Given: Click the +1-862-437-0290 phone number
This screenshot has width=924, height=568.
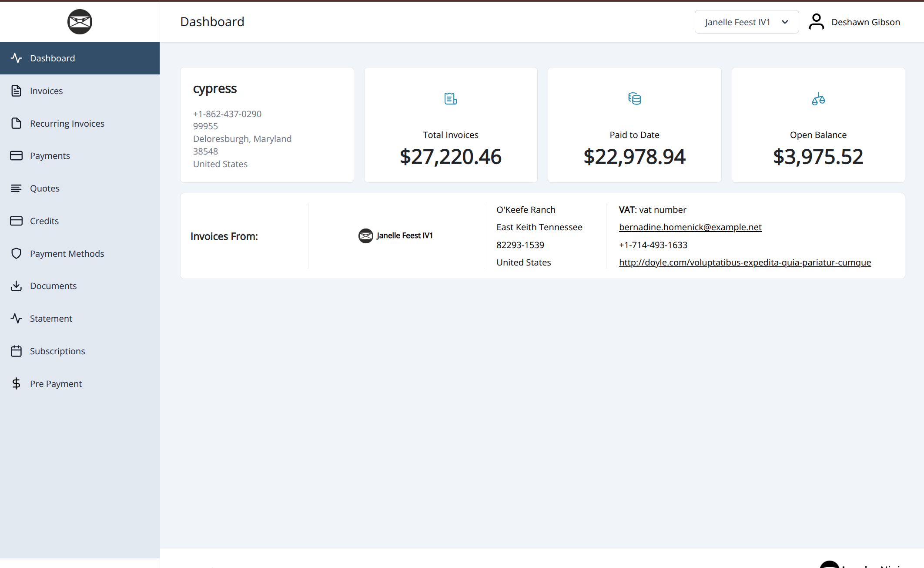Looking at the screenshot, I should 227,114.
